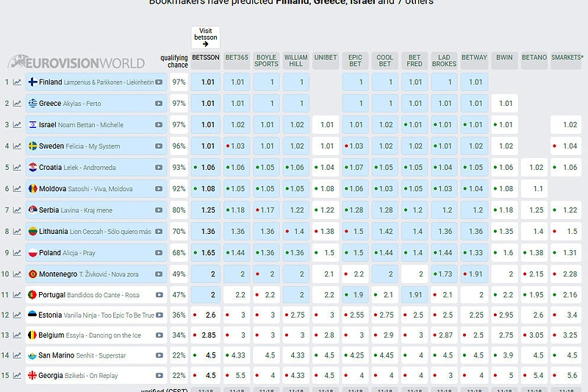
Task: Play Moldova's Viva, Moldova video icon
Action: [159, 189]
